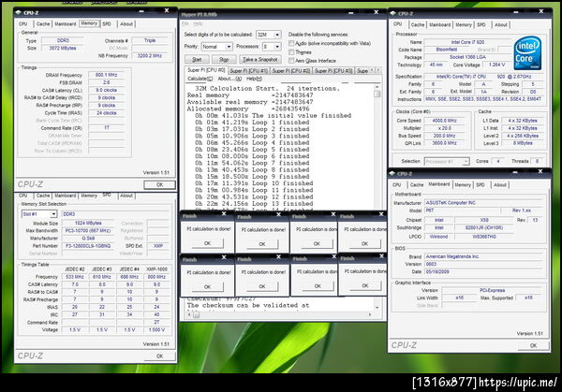Click the 'Intel Core i7 920' name field
Screen dimensions: 562x392
pyautogui.click(x=467, y=42)
